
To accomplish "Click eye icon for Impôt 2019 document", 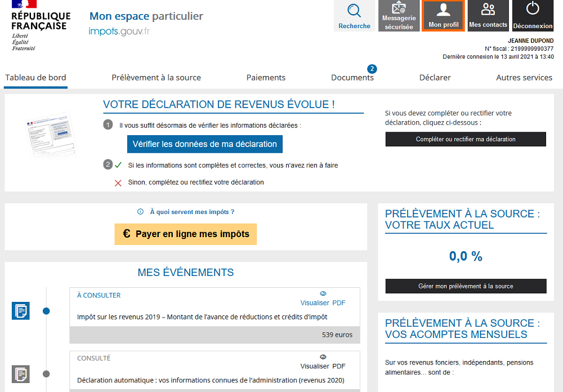I will (323, 294).
